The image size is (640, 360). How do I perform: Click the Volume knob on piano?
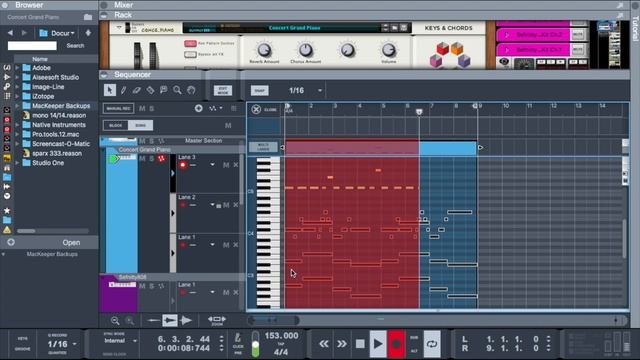coord(389,50)
